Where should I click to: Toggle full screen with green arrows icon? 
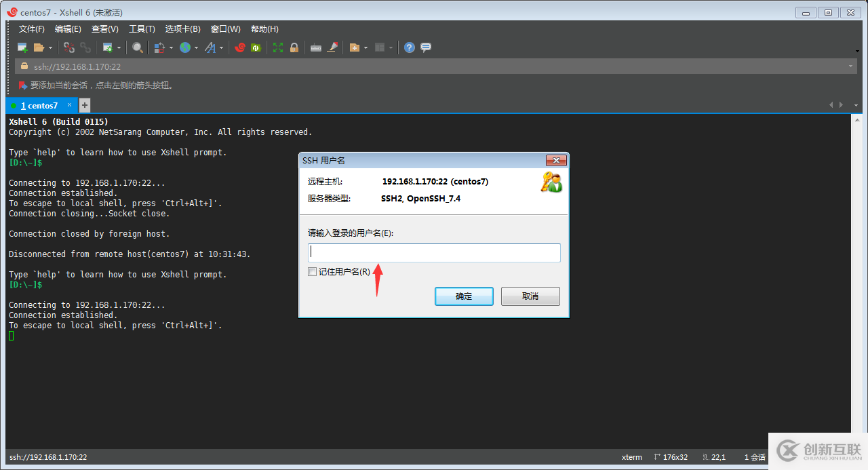click(278, 47)
